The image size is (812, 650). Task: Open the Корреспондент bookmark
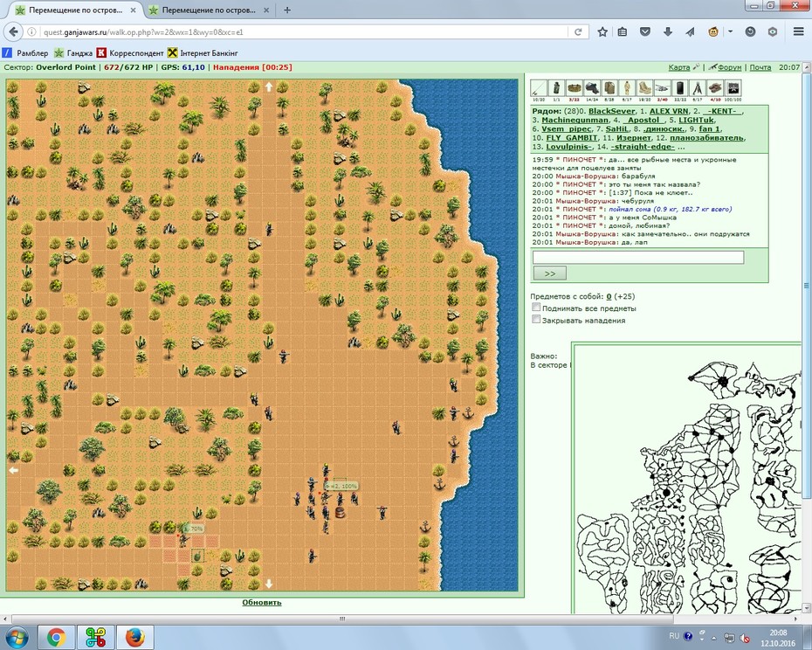click(x=130, y=53)
